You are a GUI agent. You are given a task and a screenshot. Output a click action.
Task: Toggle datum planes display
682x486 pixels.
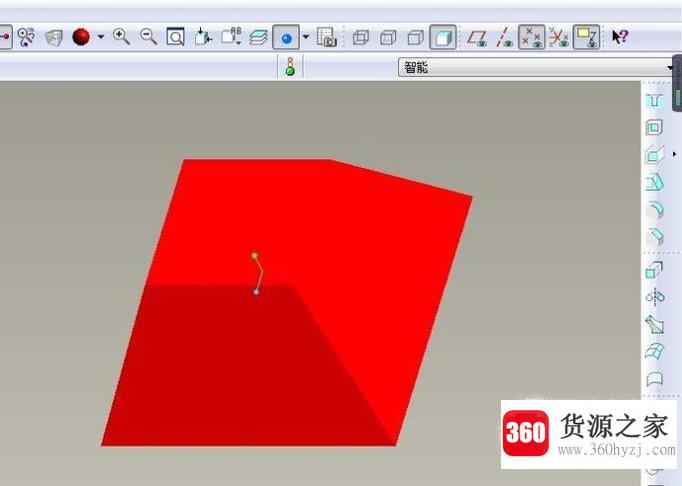click(477, 37)
